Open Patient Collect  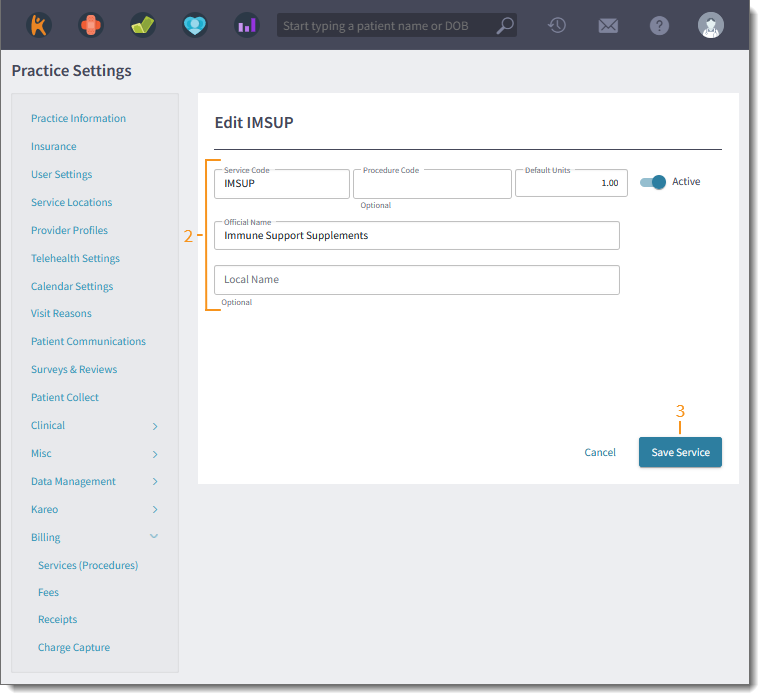pyautogui.click(x=65, y=397)
